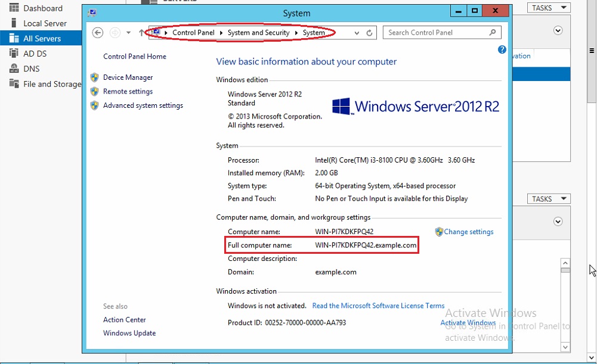Click the Computer name value WIN-PI7KDKFPQ42

pyautogui.click(x=344, y=232)
